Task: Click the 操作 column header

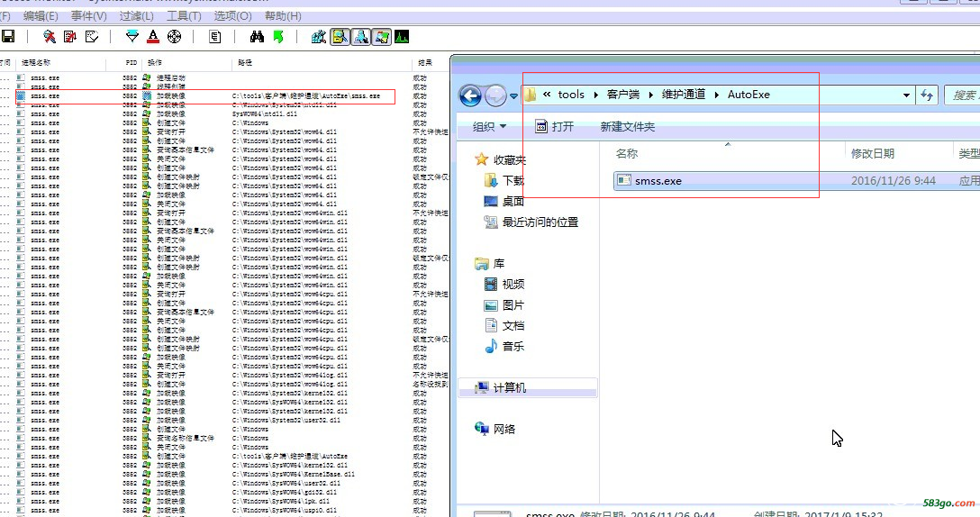Action: (155, 62)
